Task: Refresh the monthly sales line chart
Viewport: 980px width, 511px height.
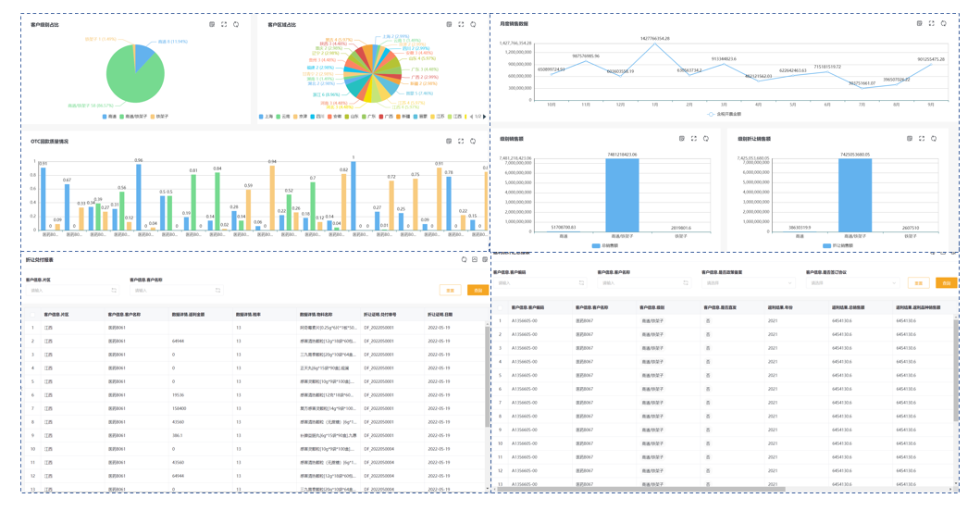Action: (x=943, y=23)
